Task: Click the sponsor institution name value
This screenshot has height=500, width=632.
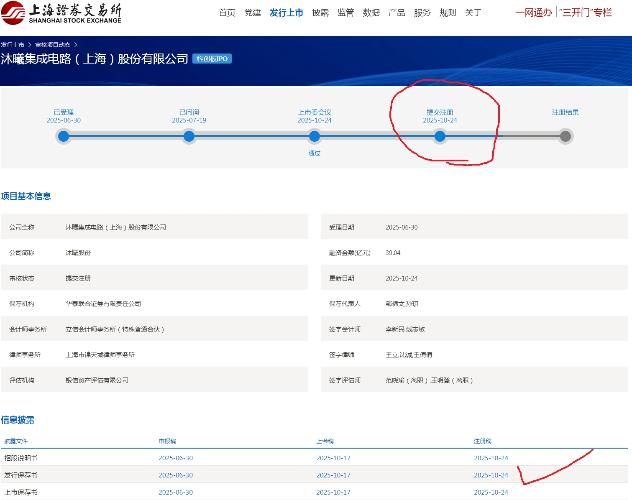Action: 103,303
